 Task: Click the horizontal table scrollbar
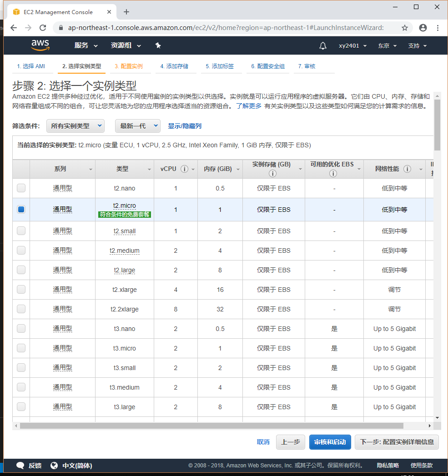tap(211, 426)
